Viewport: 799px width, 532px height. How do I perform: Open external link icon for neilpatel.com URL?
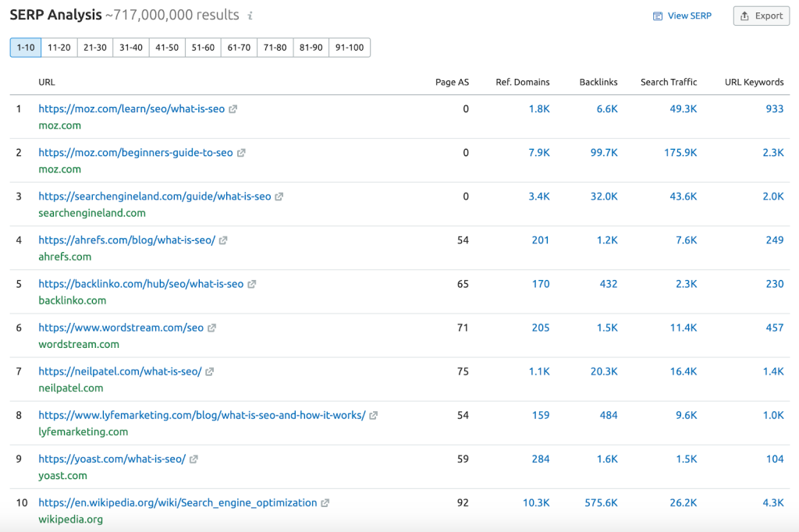point(209,372)
